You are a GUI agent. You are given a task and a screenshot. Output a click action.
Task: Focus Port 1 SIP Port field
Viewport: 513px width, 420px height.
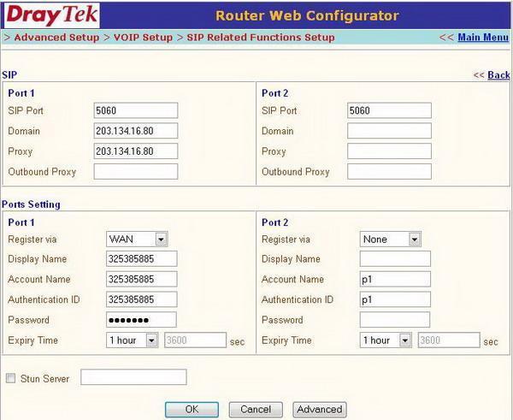136,110
